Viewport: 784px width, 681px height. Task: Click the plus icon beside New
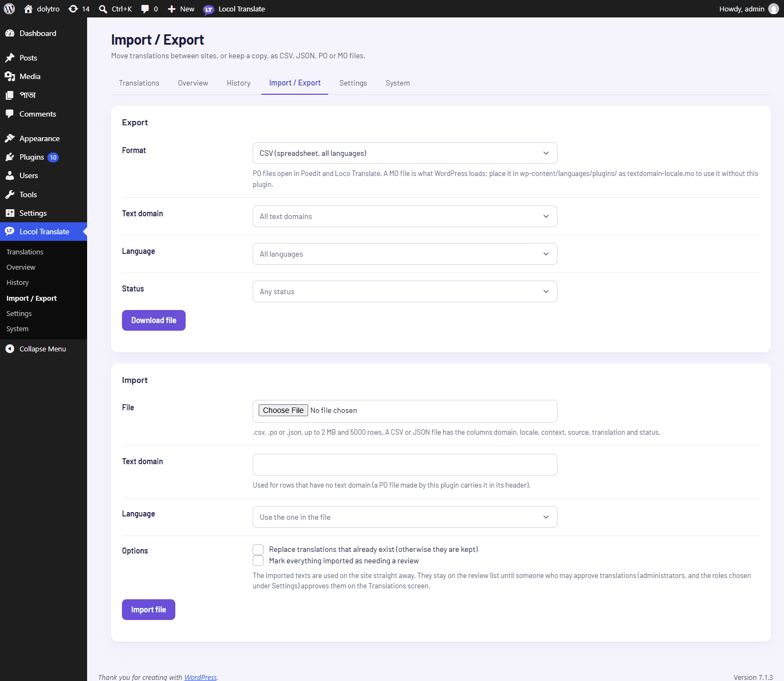point(171,9)
